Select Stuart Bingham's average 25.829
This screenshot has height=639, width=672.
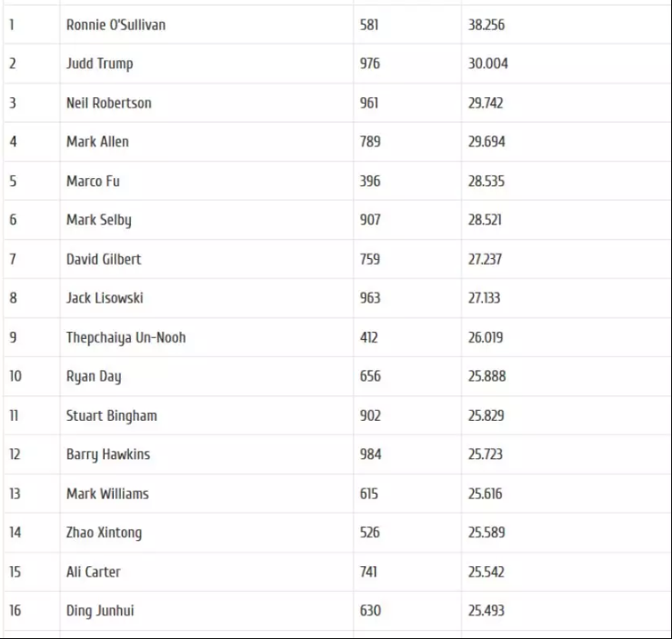pos(486,416)
